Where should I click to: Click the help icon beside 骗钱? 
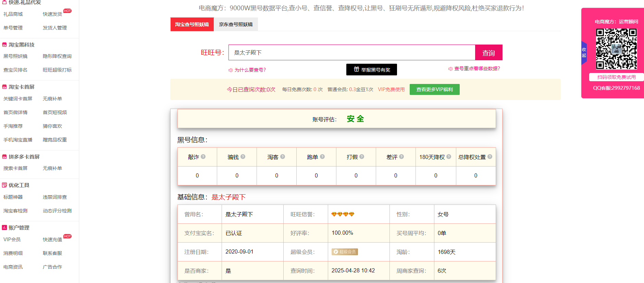pyautogui.click(x=243, y=157)
